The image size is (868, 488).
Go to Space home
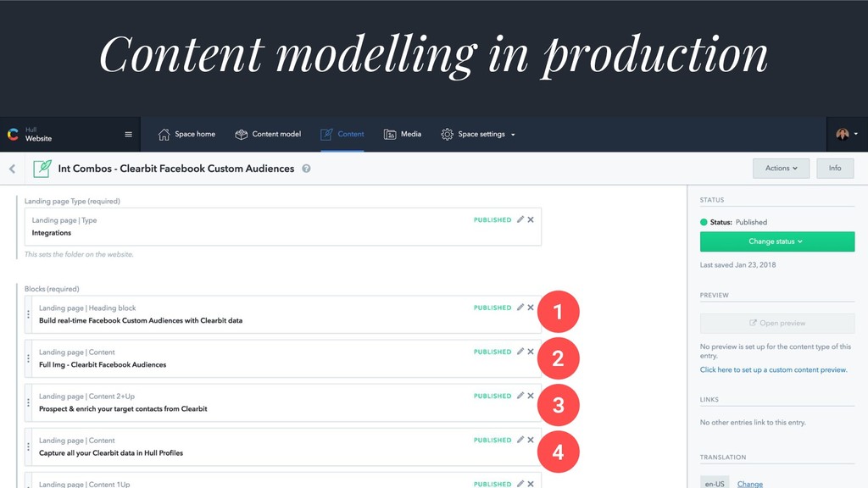[186, 134]
